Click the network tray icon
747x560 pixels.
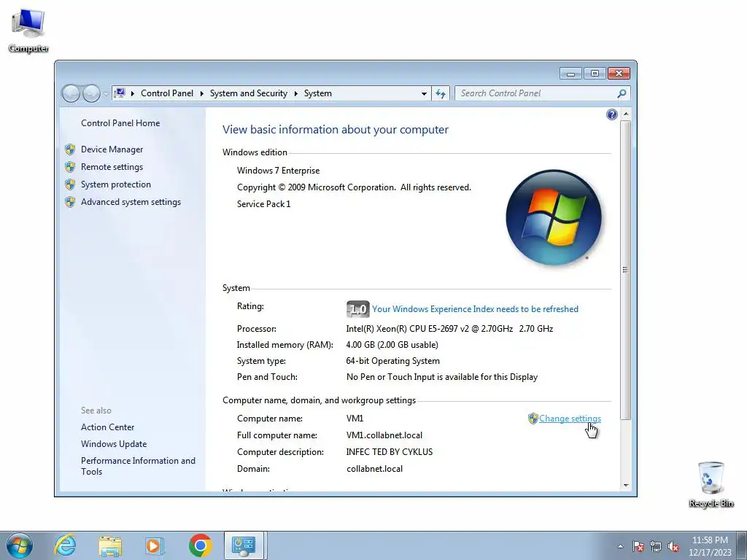[x=656, y=546]
